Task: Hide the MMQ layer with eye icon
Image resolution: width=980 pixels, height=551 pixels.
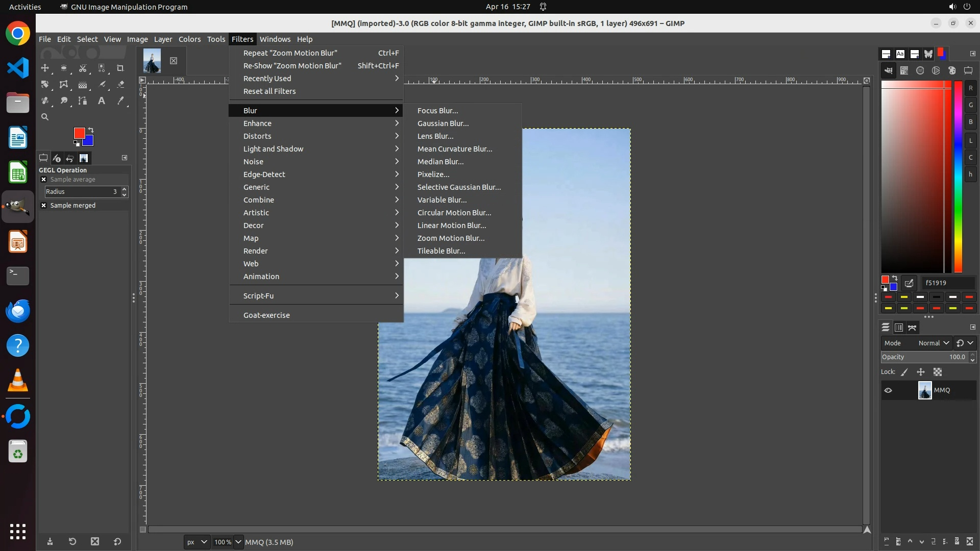Action: 888,390
